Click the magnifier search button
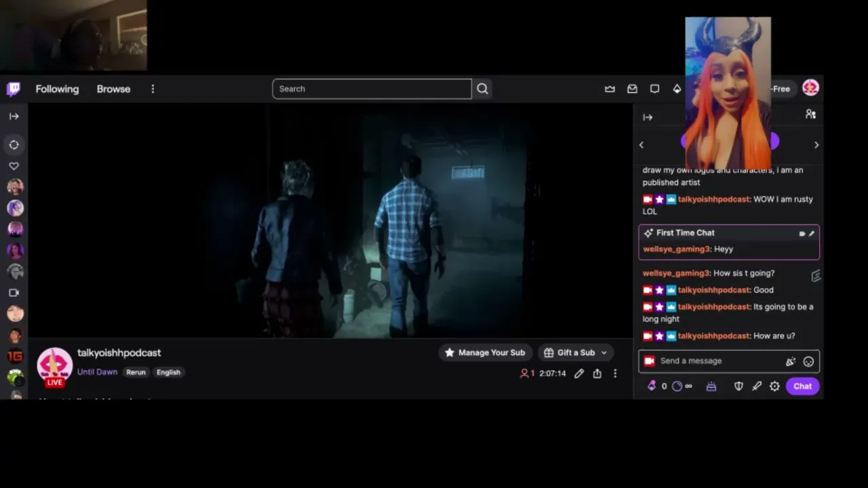868x488 pixels. coord(482,89)
